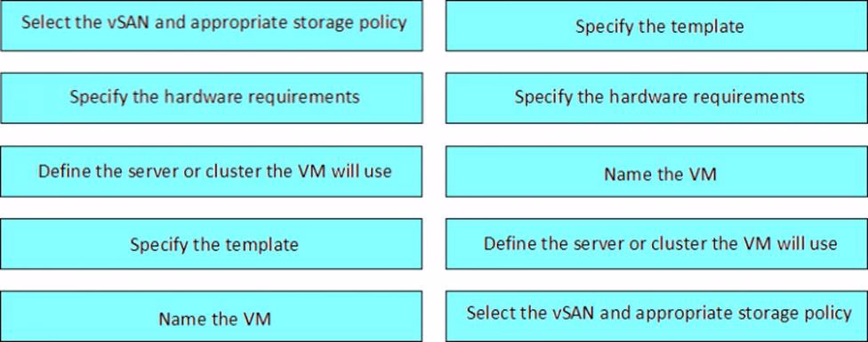
Task: Click the hardware requirements step in right list
Action: [656, 98]
